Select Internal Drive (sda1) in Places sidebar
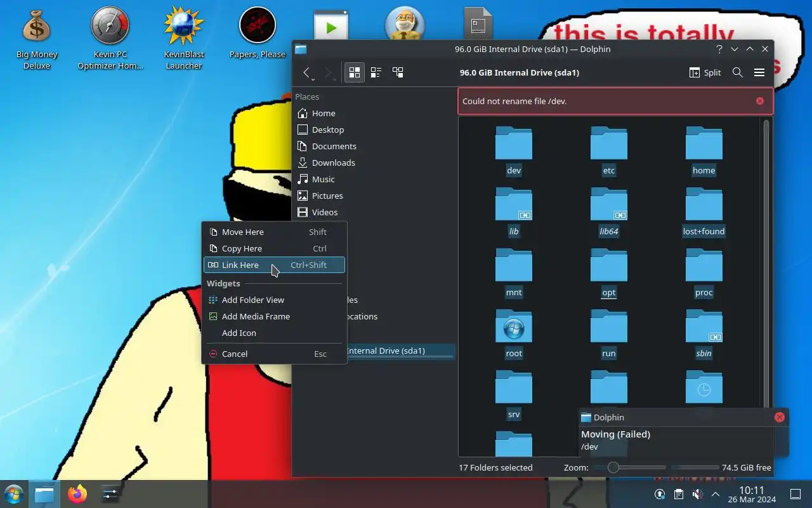This screenshot has height=508, width=812. click(x=400, y=351)
